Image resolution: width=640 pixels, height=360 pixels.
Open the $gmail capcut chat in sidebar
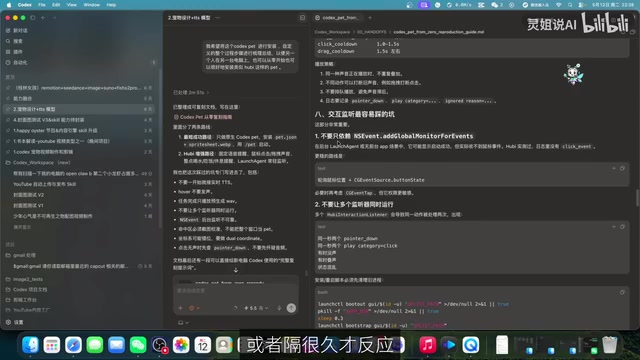click(x=80, y=266)
